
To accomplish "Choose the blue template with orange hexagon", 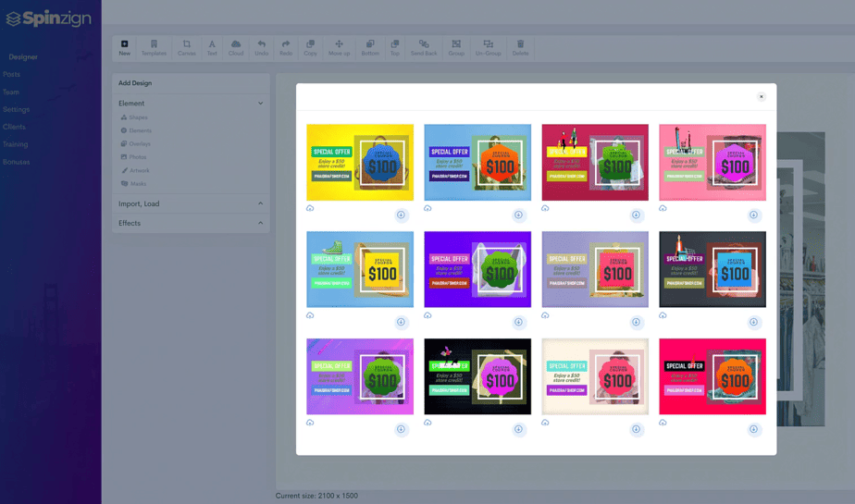I will click(x=477, y=163).
